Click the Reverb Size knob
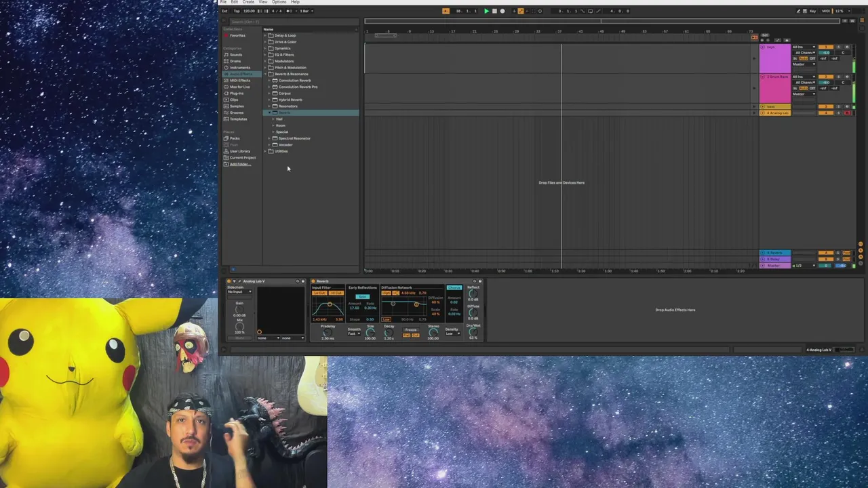This screenshot has height=488, width=868. 370,333
